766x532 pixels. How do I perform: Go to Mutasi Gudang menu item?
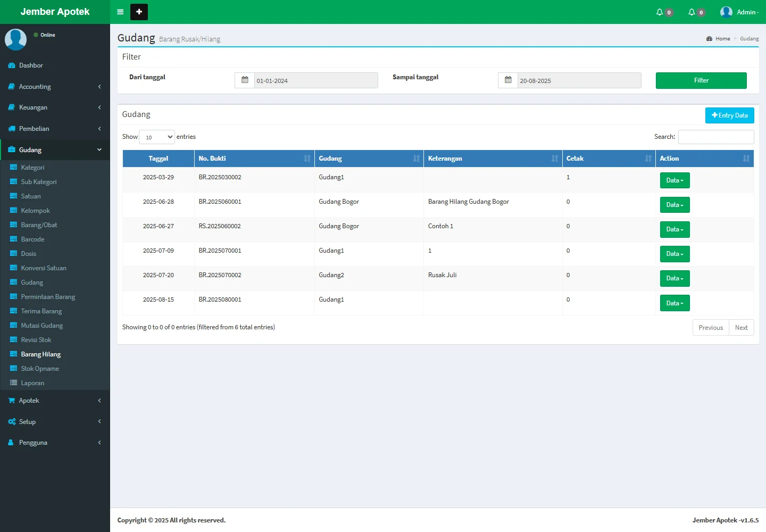click(41, 326)
